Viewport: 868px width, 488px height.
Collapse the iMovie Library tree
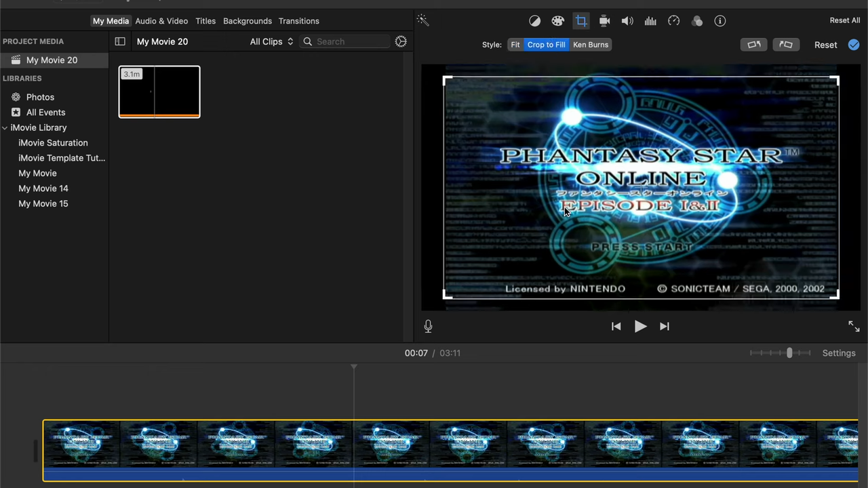click(x=5, y=127)
